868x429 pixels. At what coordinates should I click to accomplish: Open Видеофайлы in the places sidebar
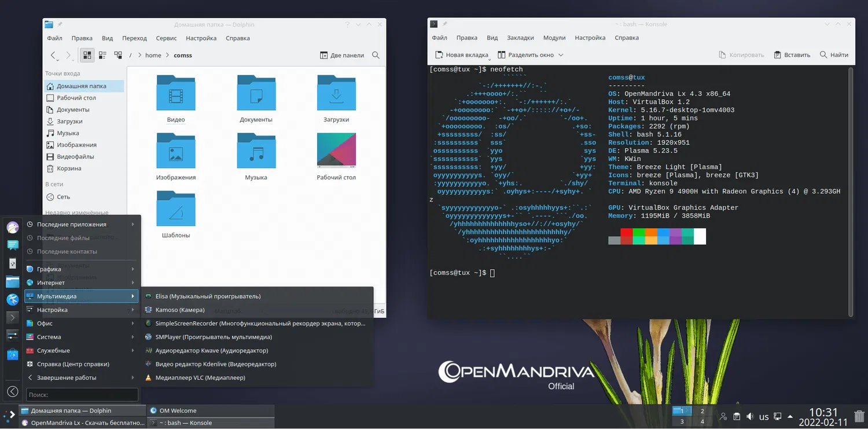point(84,156)
